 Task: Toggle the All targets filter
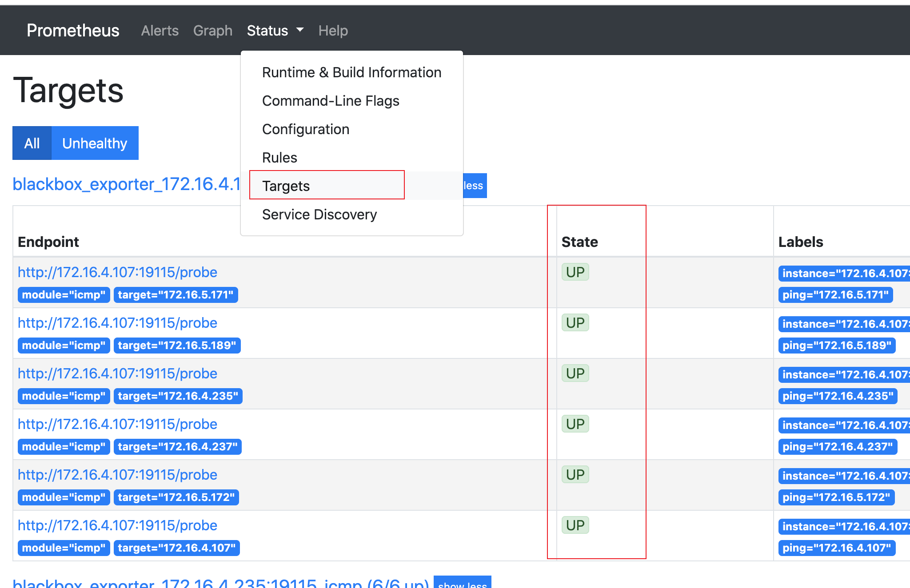(x=32, y=143)
